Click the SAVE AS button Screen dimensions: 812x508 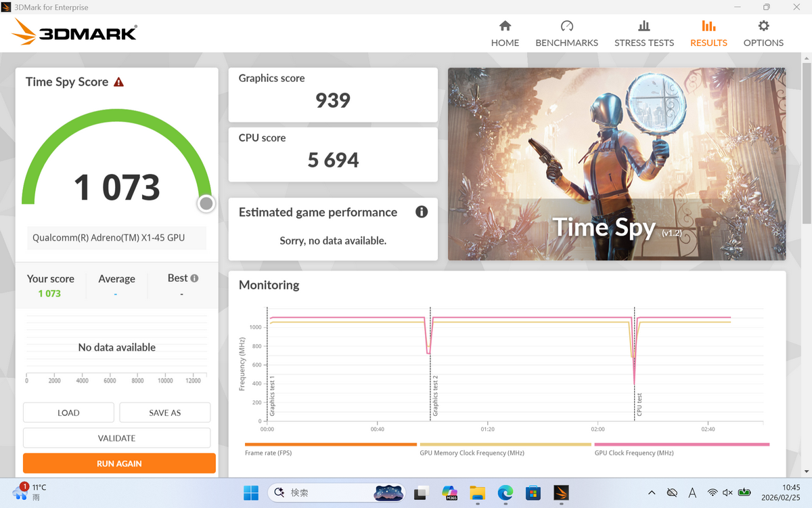click(165, 412)
